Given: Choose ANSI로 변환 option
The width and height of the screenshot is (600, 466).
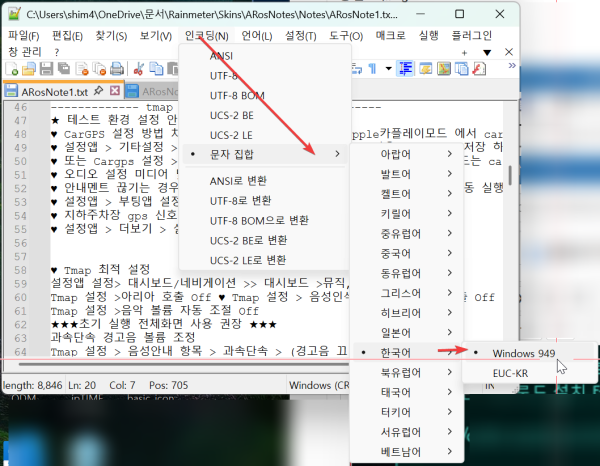Looking at the screenshot, I should coord(265,181).
